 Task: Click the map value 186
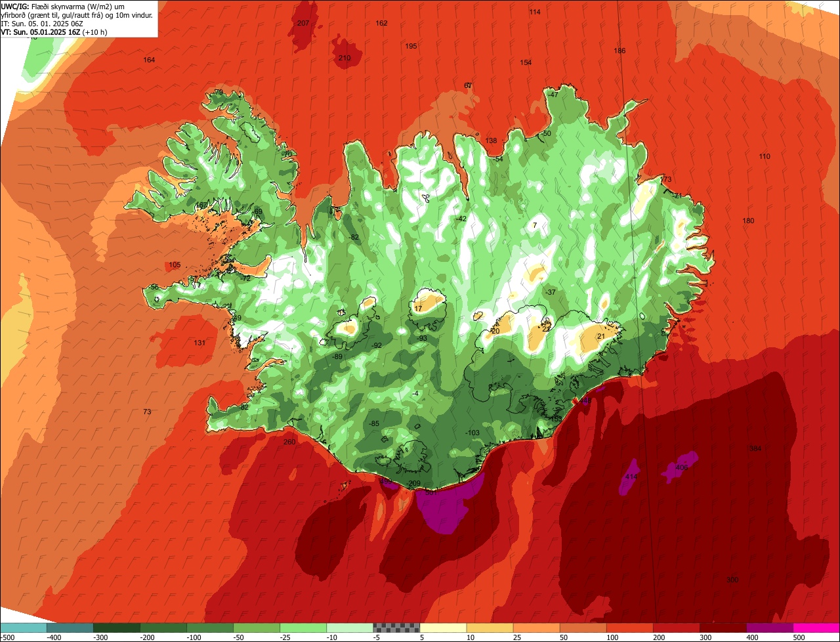619,51
